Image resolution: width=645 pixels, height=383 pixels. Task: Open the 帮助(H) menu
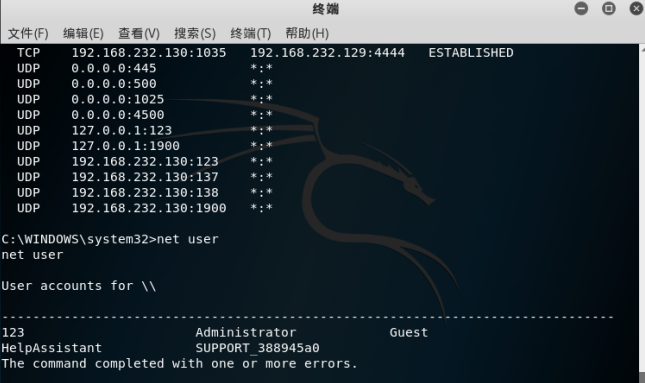tap(307, 33)
